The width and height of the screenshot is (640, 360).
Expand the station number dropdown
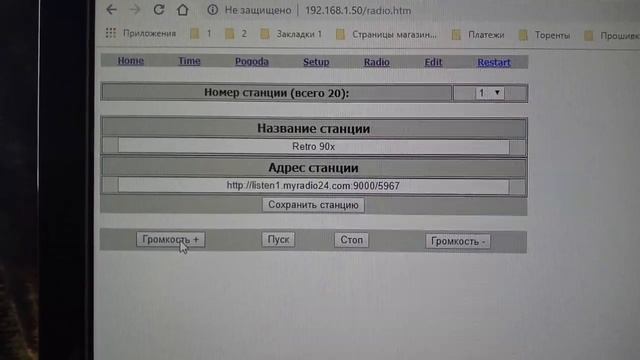point(489,93)
